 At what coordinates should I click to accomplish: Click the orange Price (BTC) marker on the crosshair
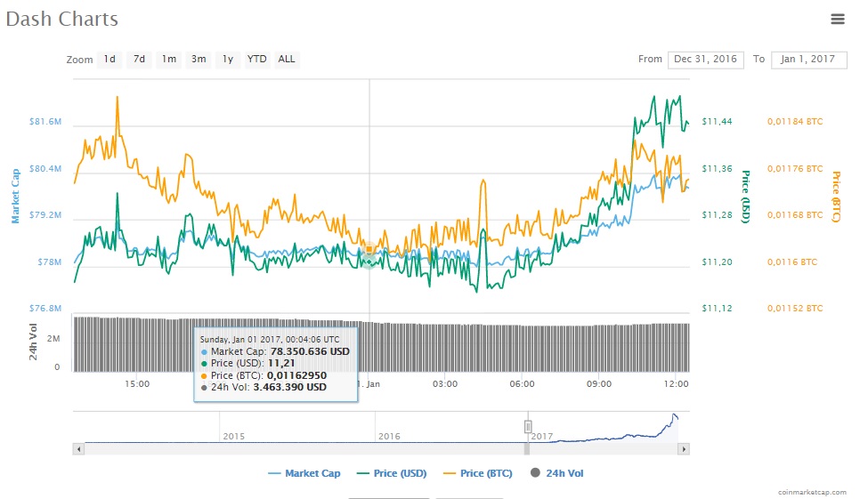[369, 249]
